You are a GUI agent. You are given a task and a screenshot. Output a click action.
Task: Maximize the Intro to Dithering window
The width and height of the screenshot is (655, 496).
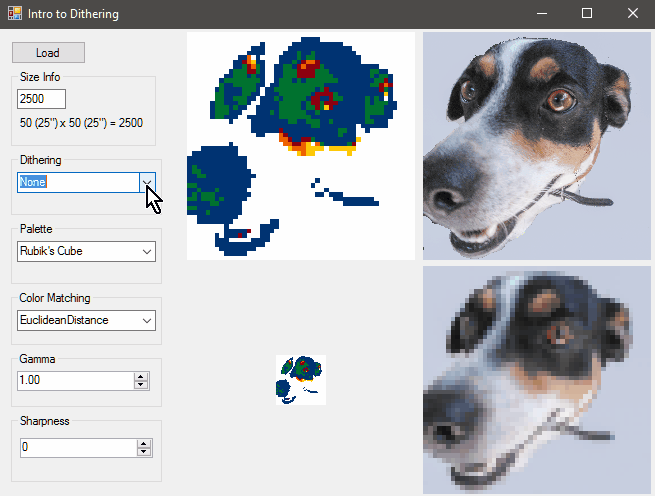[587, 14]
